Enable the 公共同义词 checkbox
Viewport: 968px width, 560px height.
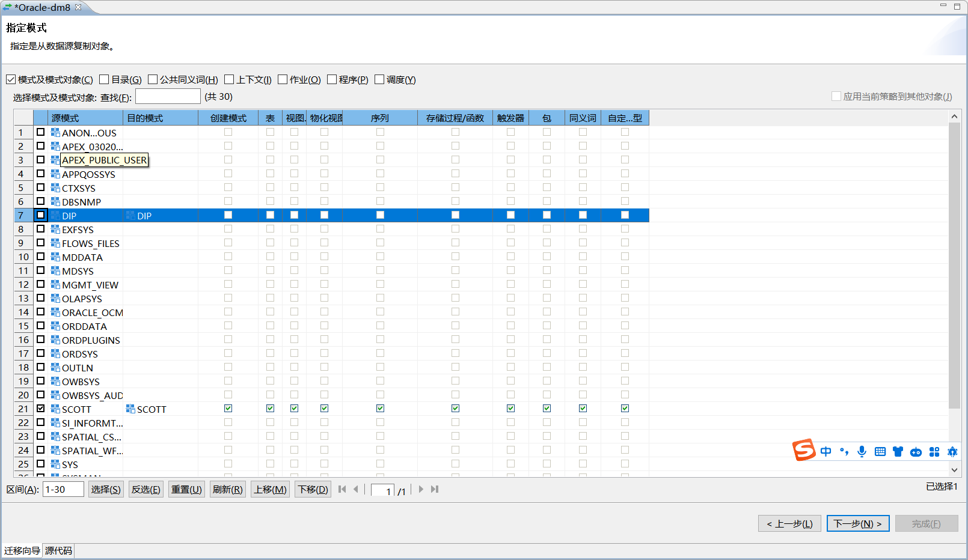pyautogui.click(x=153, y=79)
